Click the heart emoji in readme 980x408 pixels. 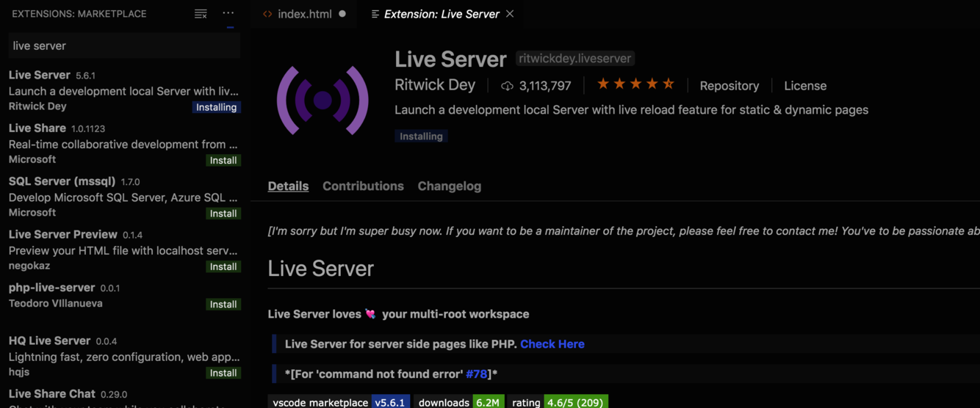click(x=370, y=314)
